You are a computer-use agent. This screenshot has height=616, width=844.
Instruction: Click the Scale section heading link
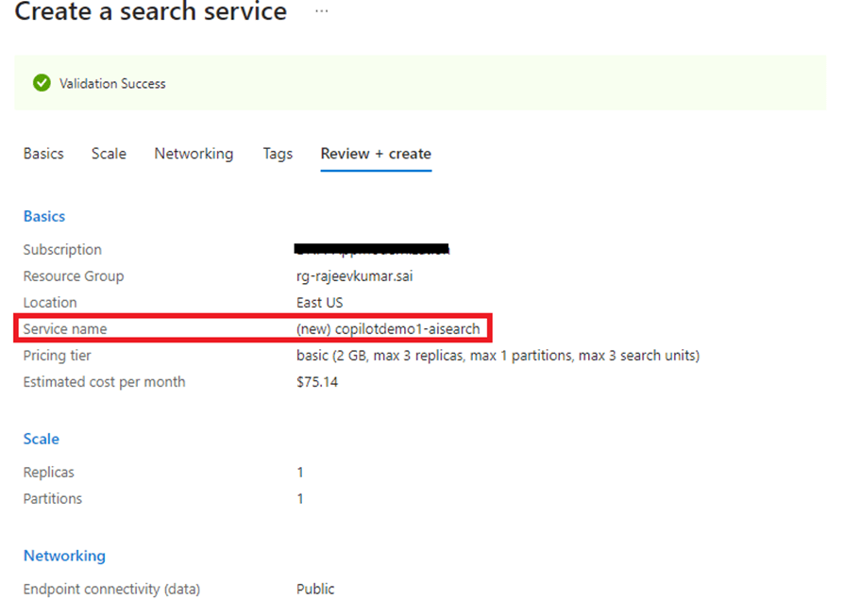[41, 439]
